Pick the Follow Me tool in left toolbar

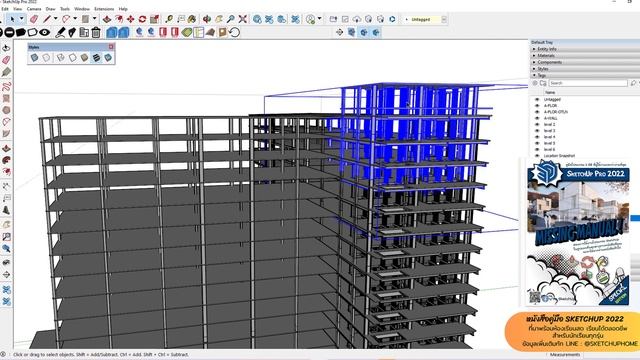[6, 160]
